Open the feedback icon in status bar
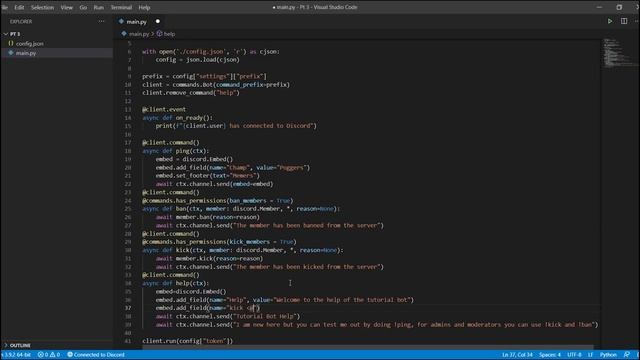640x360 pixels. click(627, 355)
